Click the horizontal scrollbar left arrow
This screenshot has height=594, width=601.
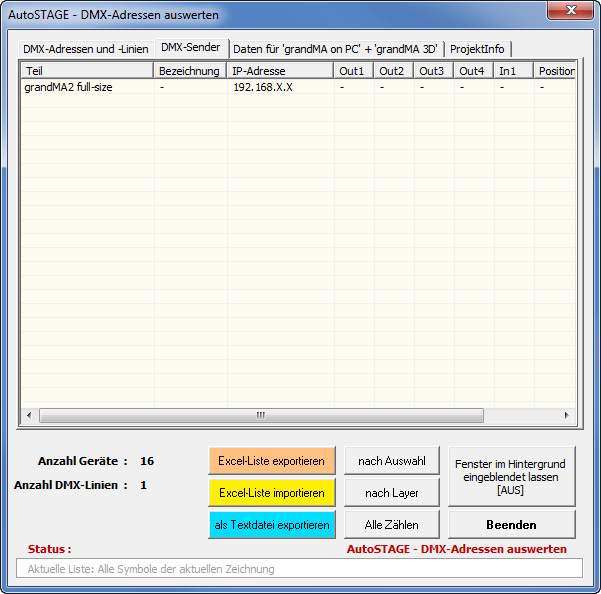[x=29, y=415]
